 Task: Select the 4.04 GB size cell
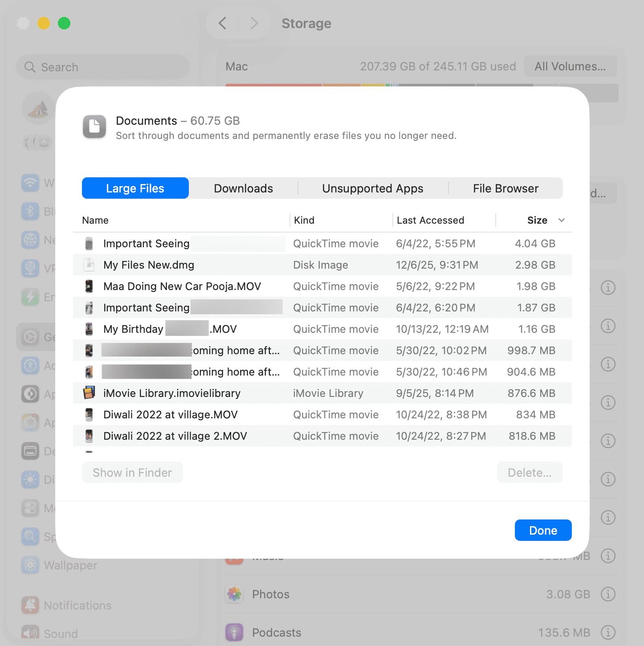[535, 244]
